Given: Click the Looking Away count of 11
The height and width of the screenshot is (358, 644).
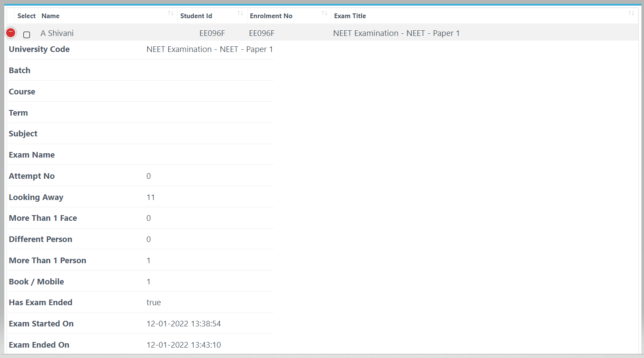Looking at the screenshot, I should (150, 197).
